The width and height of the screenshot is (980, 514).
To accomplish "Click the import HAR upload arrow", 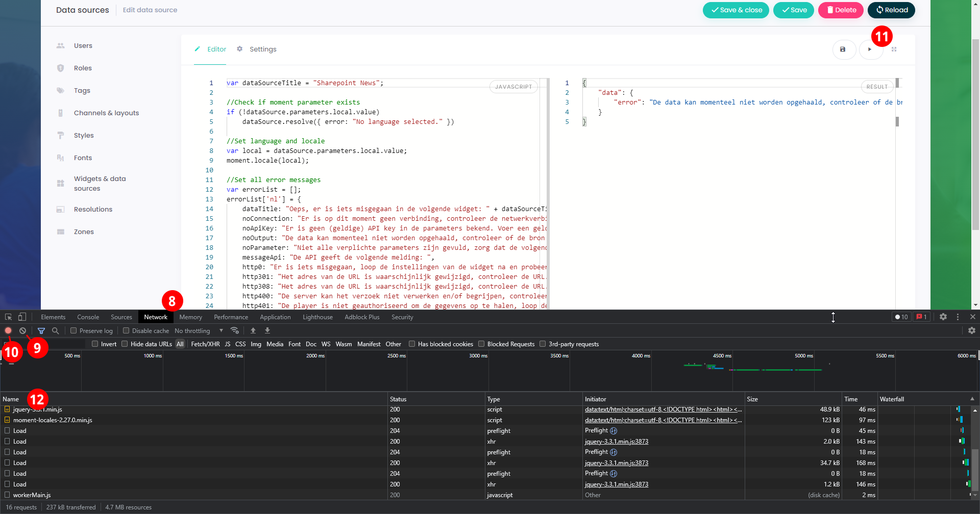I will click(253, 331).
